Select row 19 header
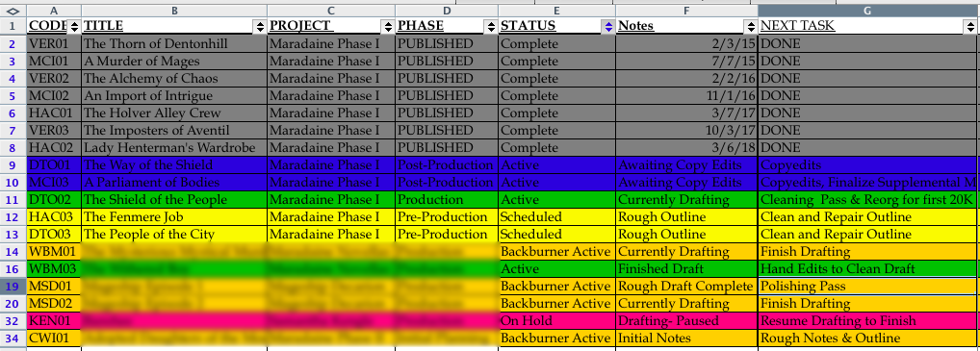 click(13, 286)
